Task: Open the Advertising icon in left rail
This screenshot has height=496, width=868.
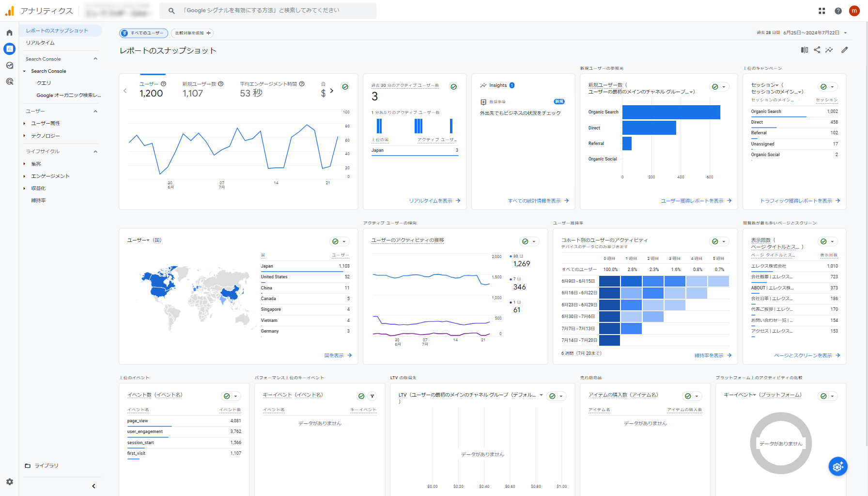Action: [x=9, y=81]
